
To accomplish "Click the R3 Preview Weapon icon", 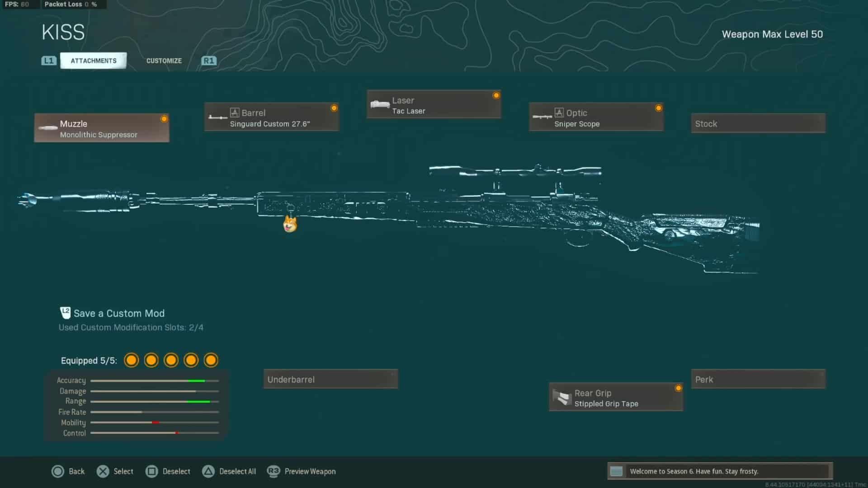I will (x=274, y=471).
